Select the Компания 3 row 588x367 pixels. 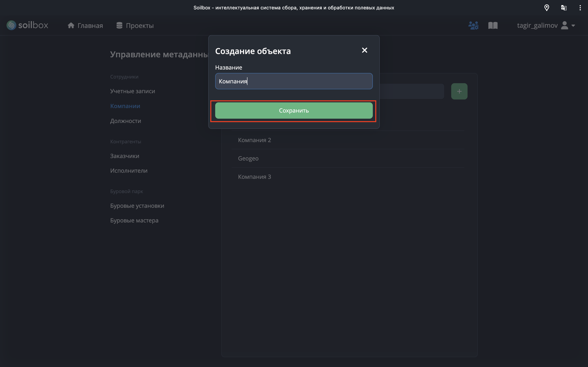(x=254, y=177)
